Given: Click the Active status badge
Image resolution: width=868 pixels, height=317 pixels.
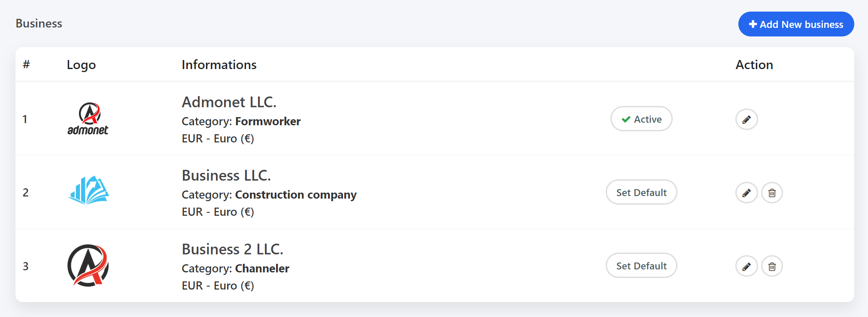Looking at the screenshot, I should click(x=641, y=119).
